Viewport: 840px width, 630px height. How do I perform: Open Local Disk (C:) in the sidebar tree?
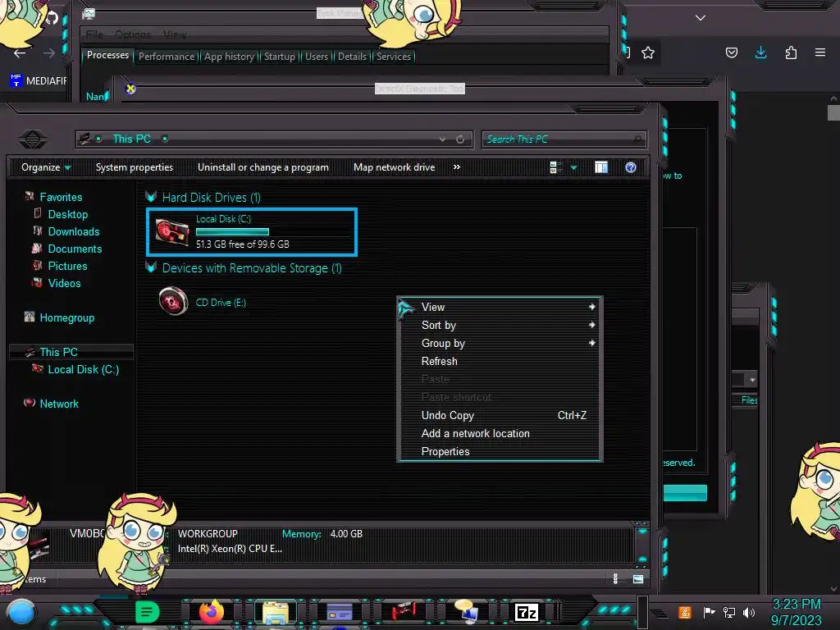tap(84, 369)
